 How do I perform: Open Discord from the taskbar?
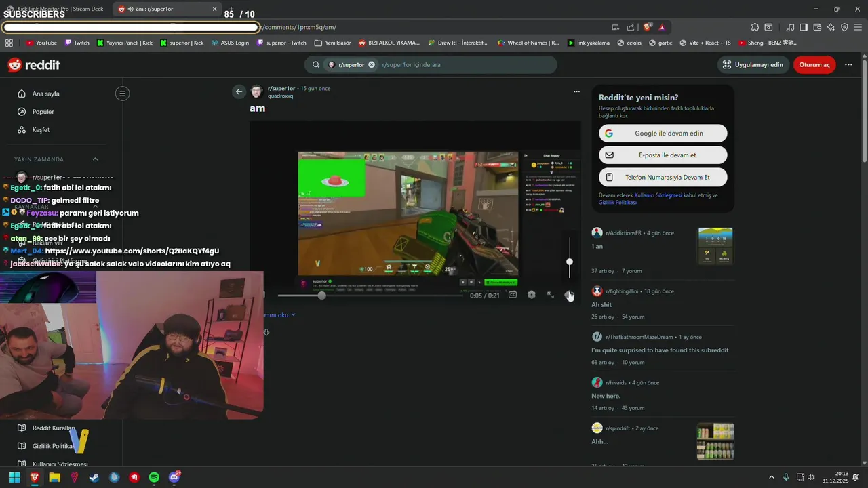(174, 477)
